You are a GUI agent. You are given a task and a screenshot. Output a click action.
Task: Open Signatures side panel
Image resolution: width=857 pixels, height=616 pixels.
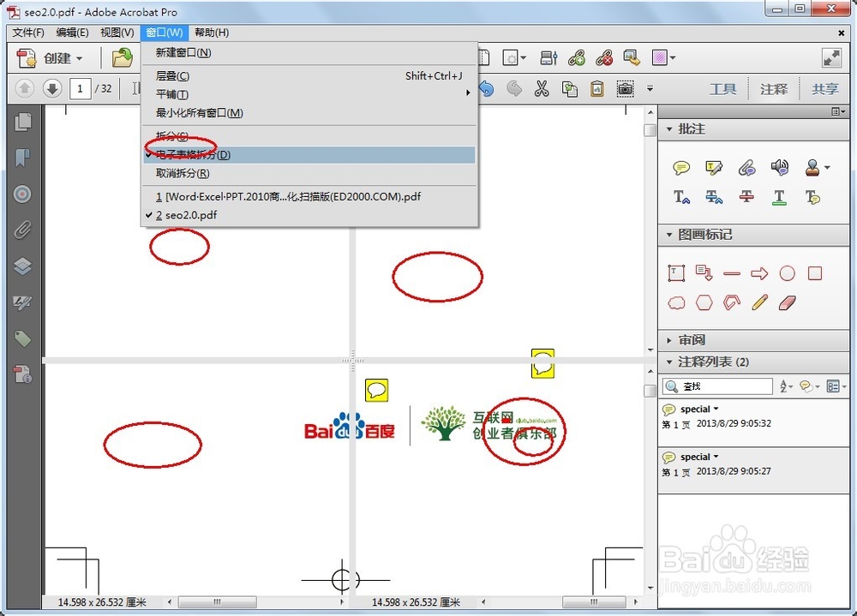pos(22,302)
